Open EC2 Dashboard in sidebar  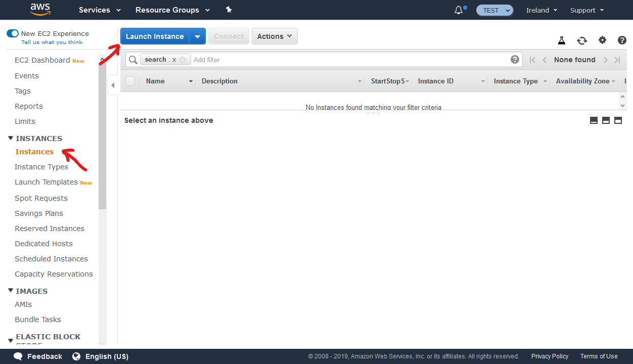[x=42, y=60]
